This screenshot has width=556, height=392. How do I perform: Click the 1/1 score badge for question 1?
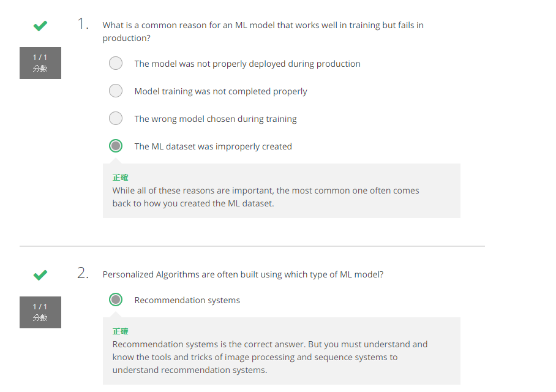coord(40,63)
